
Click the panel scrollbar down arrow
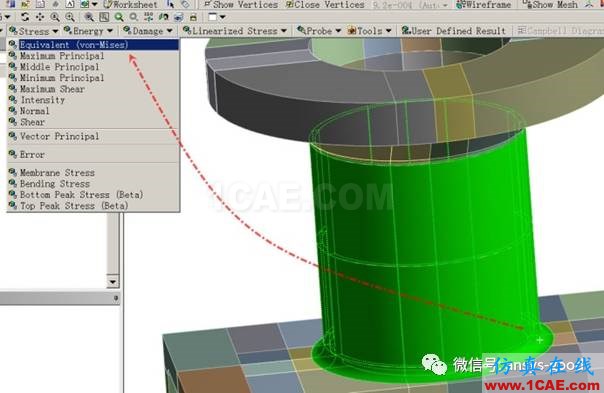[x=113, y=282]
